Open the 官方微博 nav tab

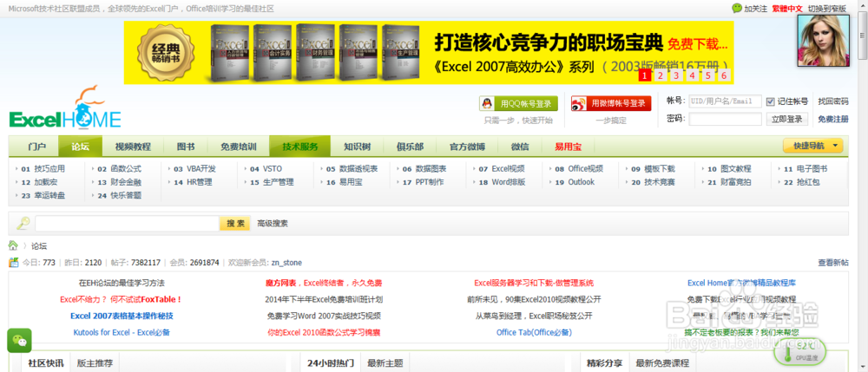(x=467, y=147)
